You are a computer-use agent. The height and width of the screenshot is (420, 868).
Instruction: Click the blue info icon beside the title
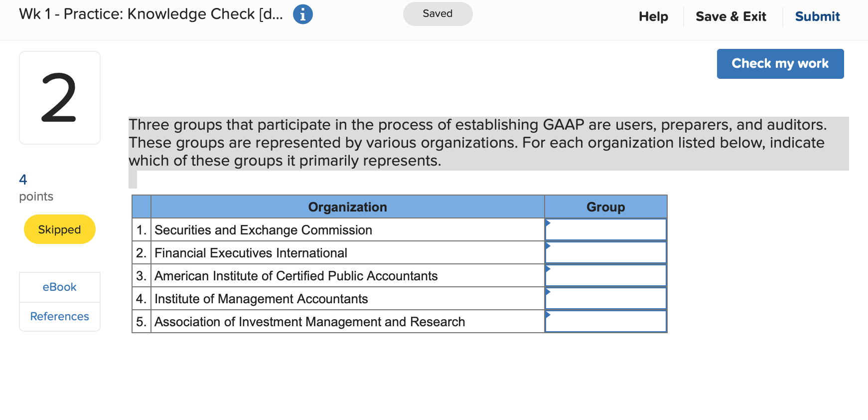[x=303, y=14]
